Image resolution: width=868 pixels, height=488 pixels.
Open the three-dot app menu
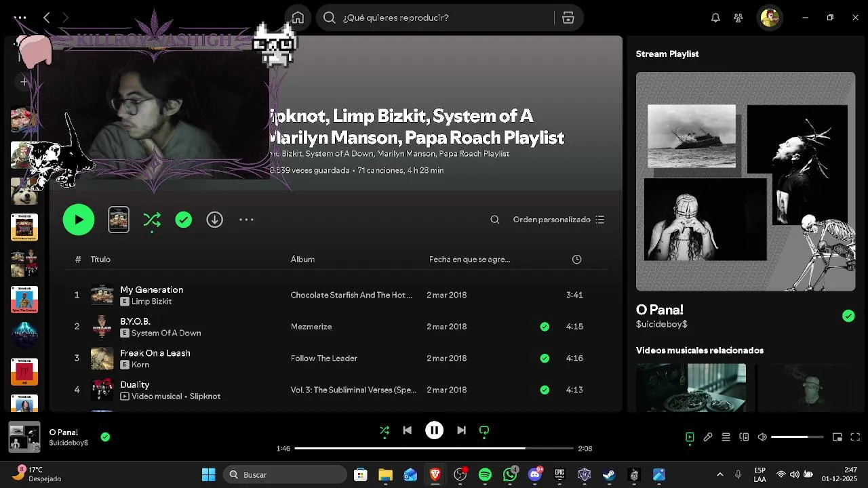pyautogui.click(x=20, y=18)
